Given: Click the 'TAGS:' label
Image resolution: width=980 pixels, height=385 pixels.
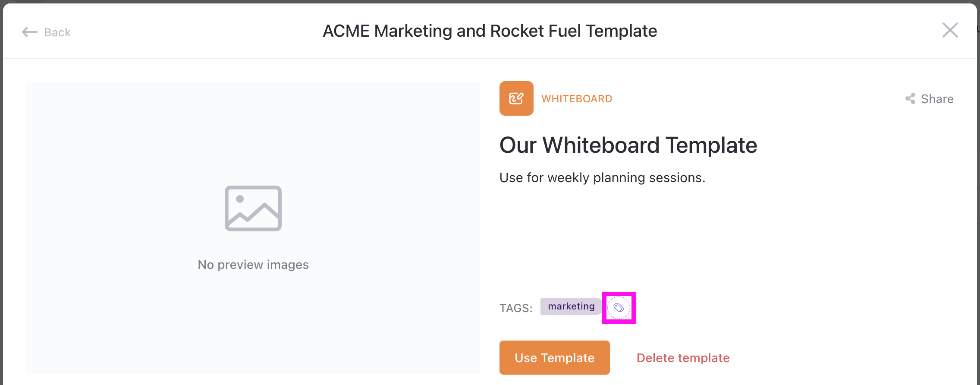Looking at the screenshot, I should click(516, 308).
